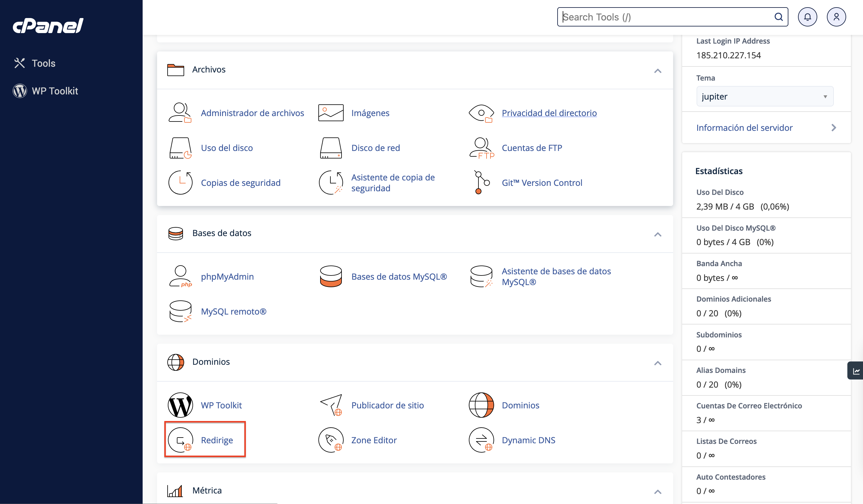The width and height of the screenshot is (863, 504).
Task: Click the cPanel logo
Action: (48, 26)
